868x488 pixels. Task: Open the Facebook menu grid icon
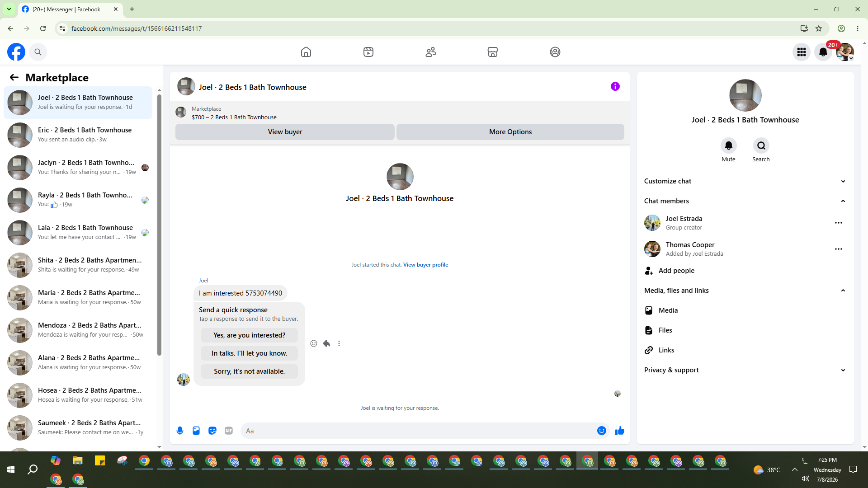pos(802,52)
